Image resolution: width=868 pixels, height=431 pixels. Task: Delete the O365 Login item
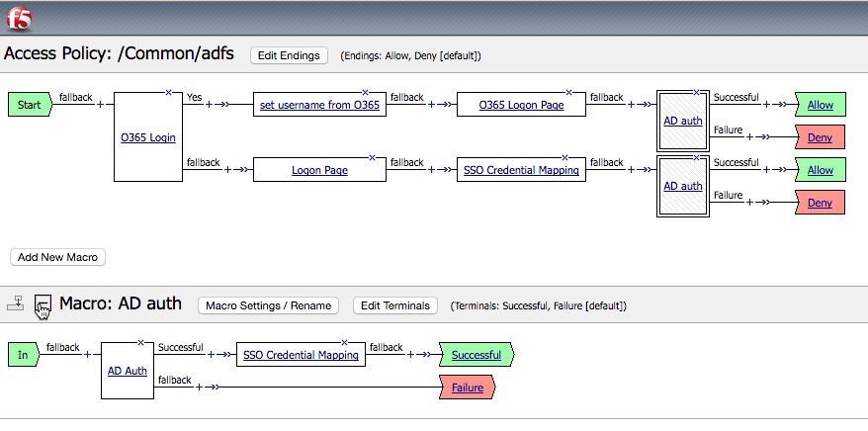tap(168, 93)
